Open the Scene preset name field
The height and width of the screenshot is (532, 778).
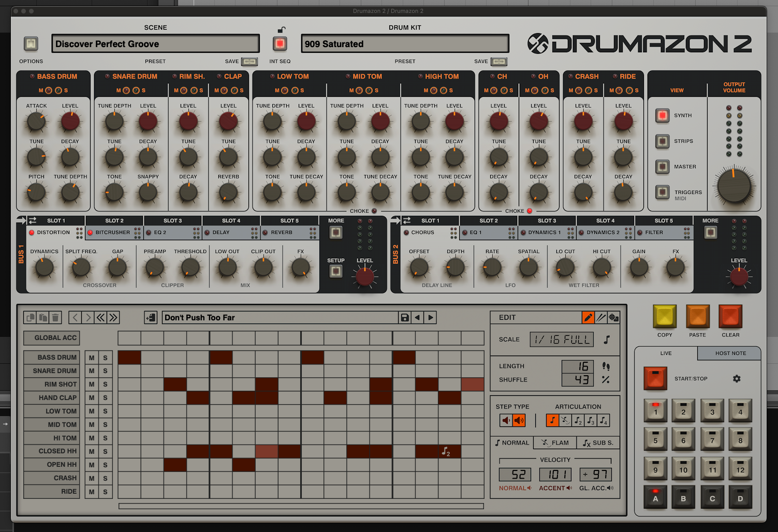pyautogui.click(x=156, y=44)
